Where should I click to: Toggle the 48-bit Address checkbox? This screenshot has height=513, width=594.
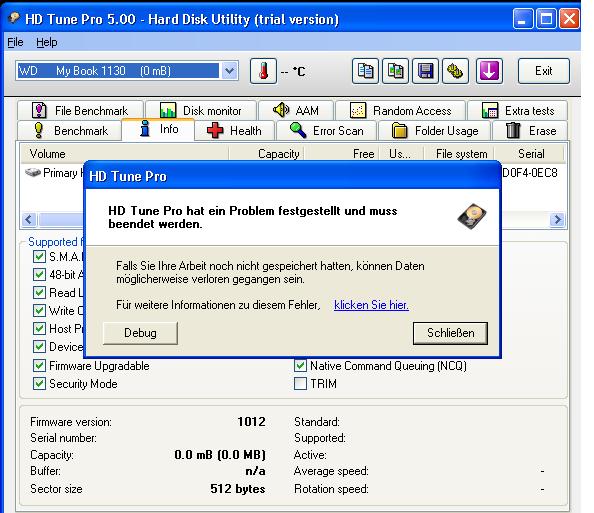(x=39, y=274)
